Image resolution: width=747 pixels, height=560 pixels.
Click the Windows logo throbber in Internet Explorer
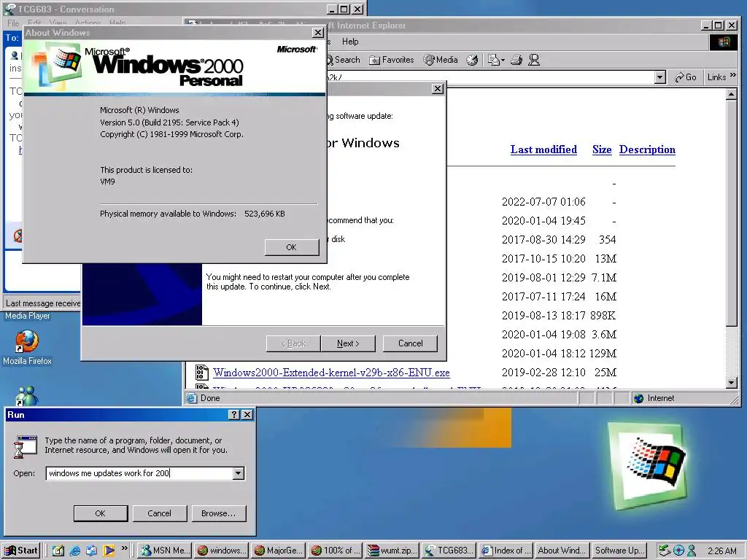tap(724, 42)
